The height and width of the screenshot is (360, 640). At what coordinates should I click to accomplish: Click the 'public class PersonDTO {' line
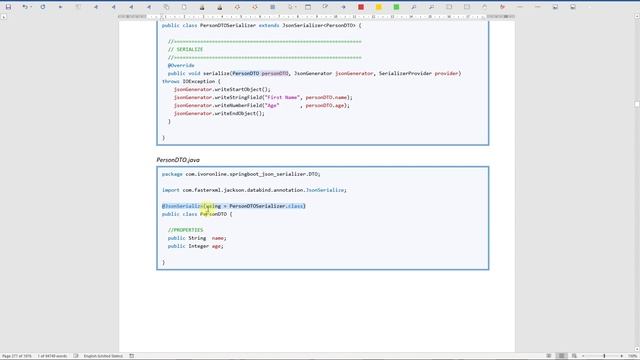[x=197, y=214]
